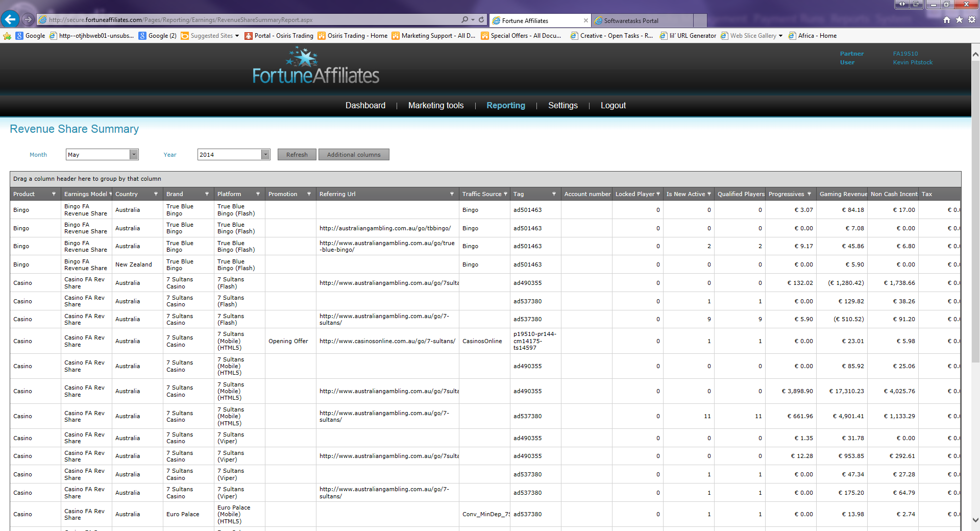Open Marketing Support - All D... bookmark
The height and width of the screenshot is (531, 980).
(434, 36)
